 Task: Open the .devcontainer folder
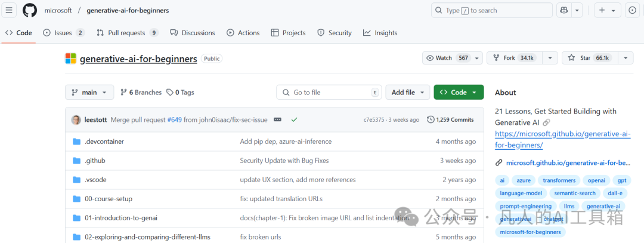tap(104, 142)
